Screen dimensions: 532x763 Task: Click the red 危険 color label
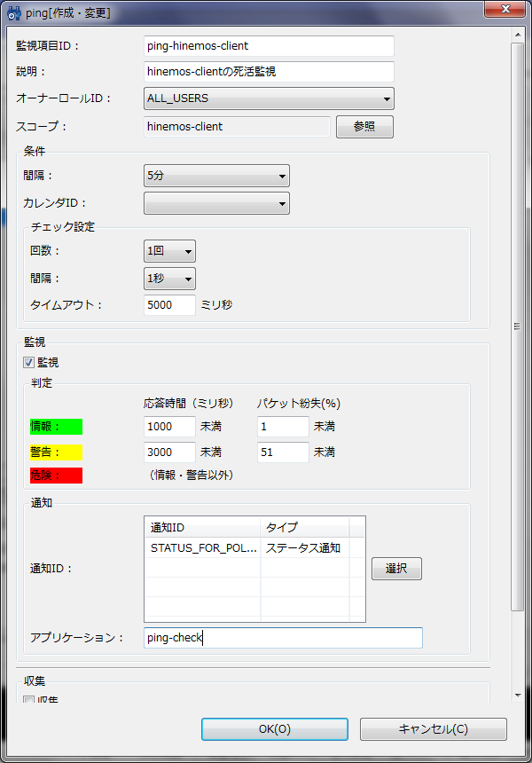(x=56, y=476)
